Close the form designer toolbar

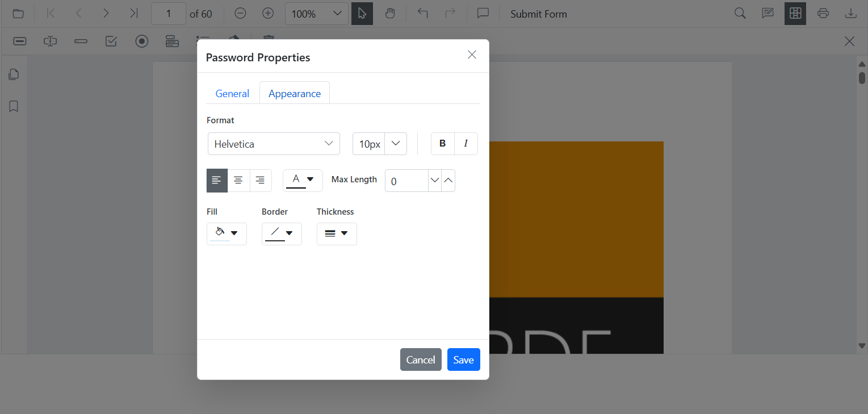click(x=850, y=41)
